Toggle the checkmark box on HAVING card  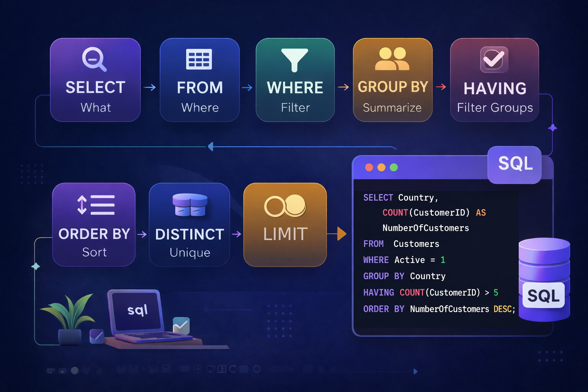pyautogui.click(x=494, y=60)
